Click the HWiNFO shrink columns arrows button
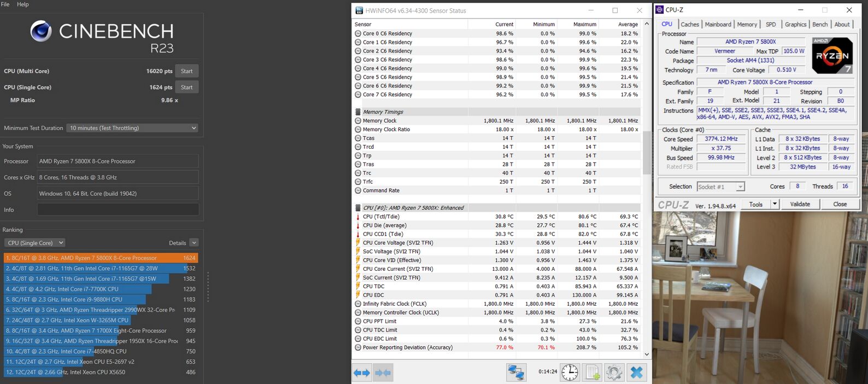The width and height of the screenshot is (868, 384). [x=383, y=373]
